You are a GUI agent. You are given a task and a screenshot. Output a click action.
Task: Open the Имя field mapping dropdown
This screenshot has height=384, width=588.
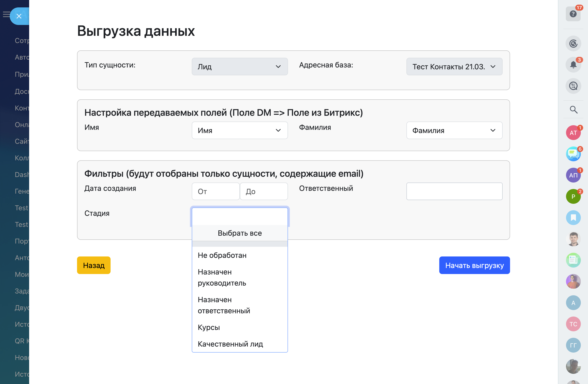tap(239, 130)
